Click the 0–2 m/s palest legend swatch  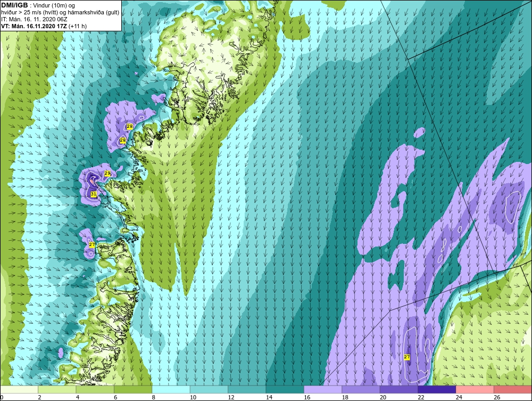click(x=19, y=389)
